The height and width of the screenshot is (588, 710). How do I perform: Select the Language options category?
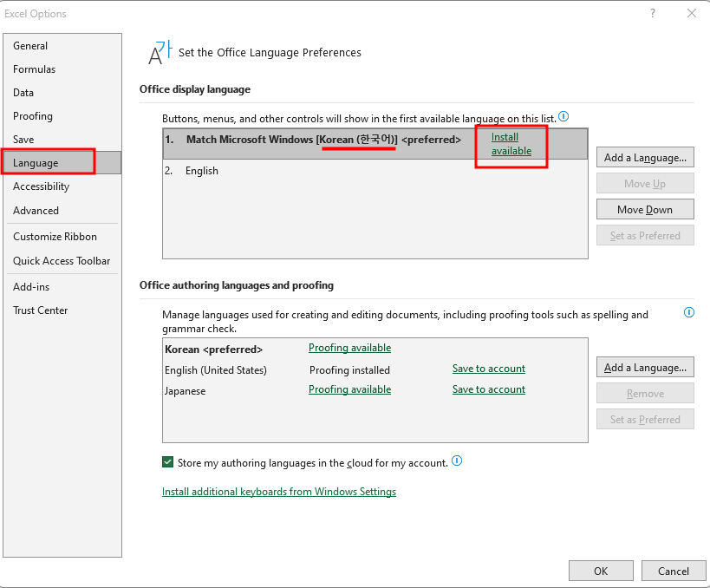pyautogui.click(x=62, y=163)
